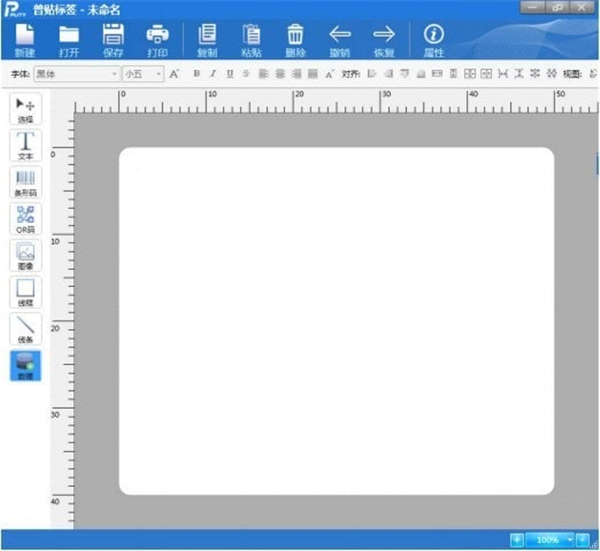
Task: Toggle italic text formatting
Action: (x=212, y=74)
